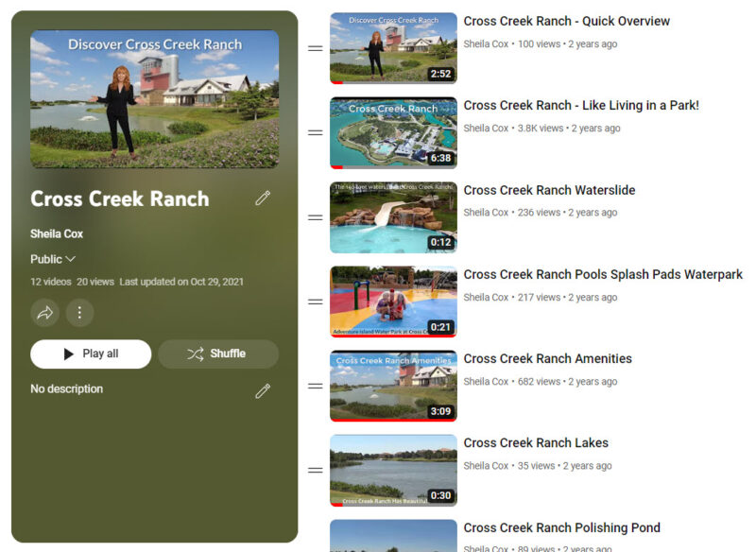The width and height of the screenshot is (756, 552).
Task: Select reorder handle beside Amenities video
Action: [x=316, y=387]
